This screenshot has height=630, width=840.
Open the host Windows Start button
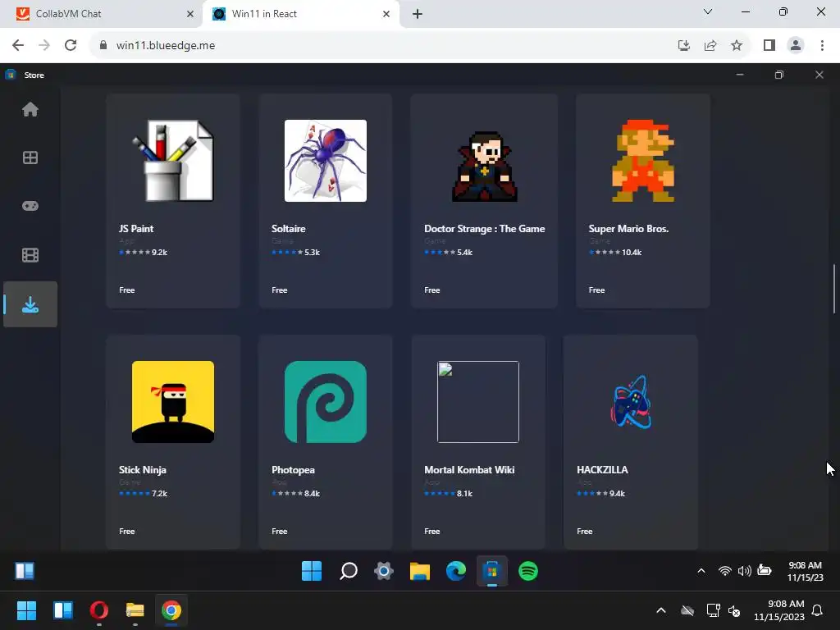pos(26,610)
